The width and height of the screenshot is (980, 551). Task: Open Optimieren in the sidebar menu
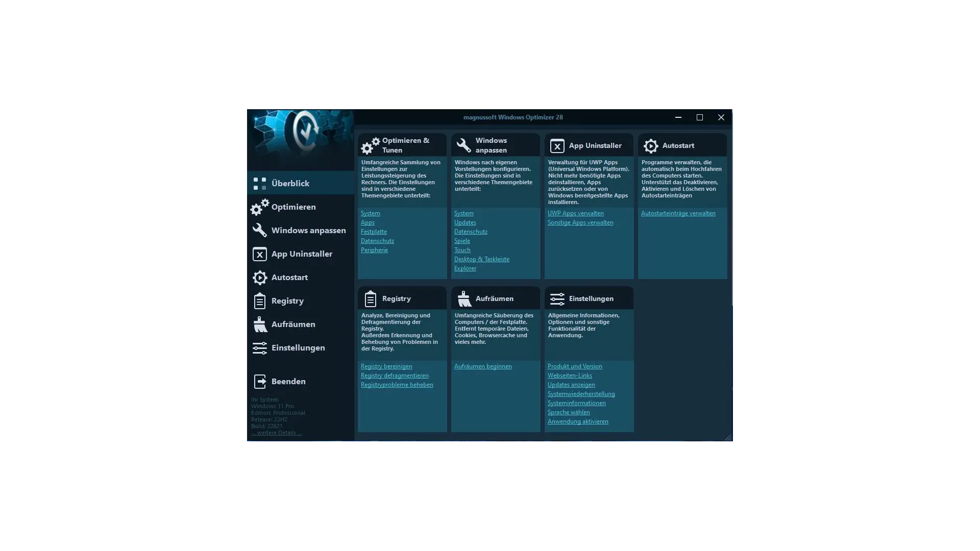coord(293,207)
